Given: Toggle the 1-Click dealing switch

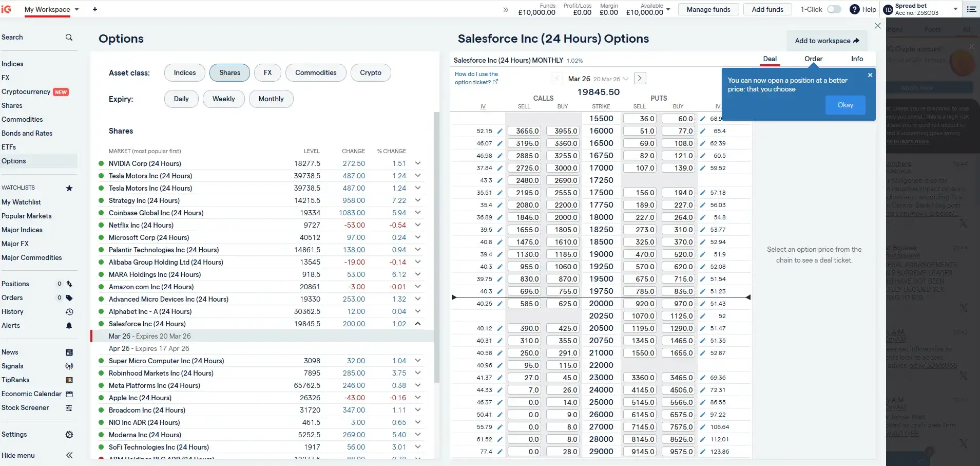Looking at the screenshot, I should [834, 9].
